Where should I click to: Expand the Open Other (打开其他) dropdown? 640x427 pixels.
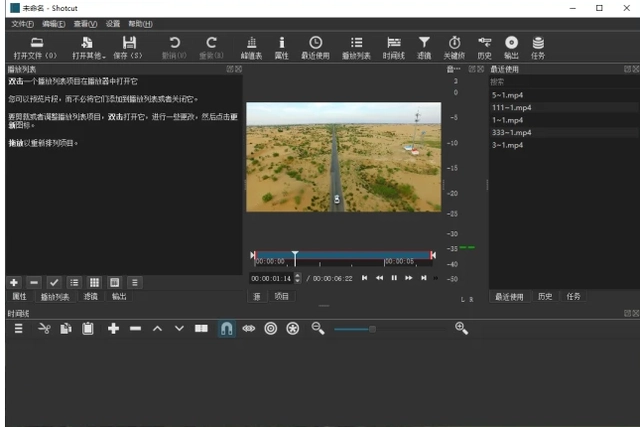point(88,46)
